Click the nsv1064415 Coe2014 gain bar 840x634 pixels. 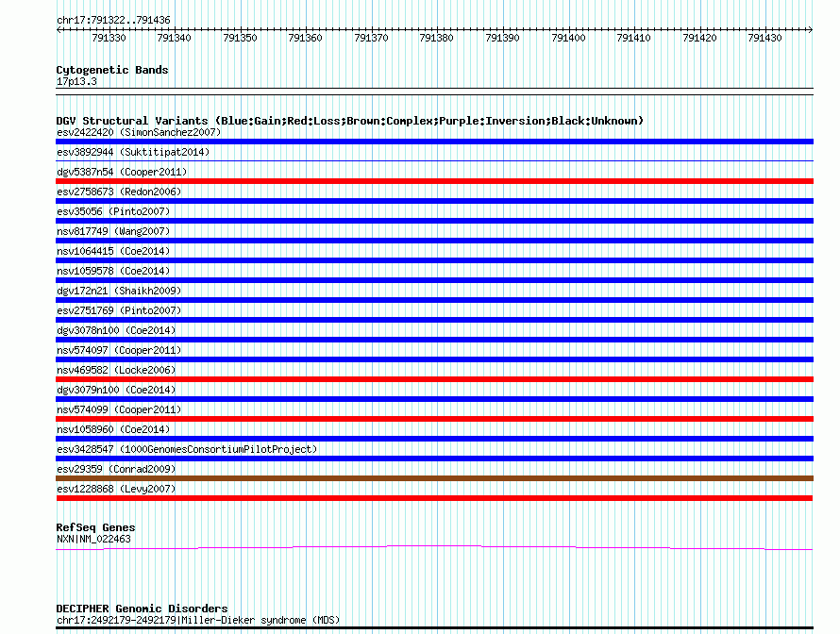tap(434, 260)
